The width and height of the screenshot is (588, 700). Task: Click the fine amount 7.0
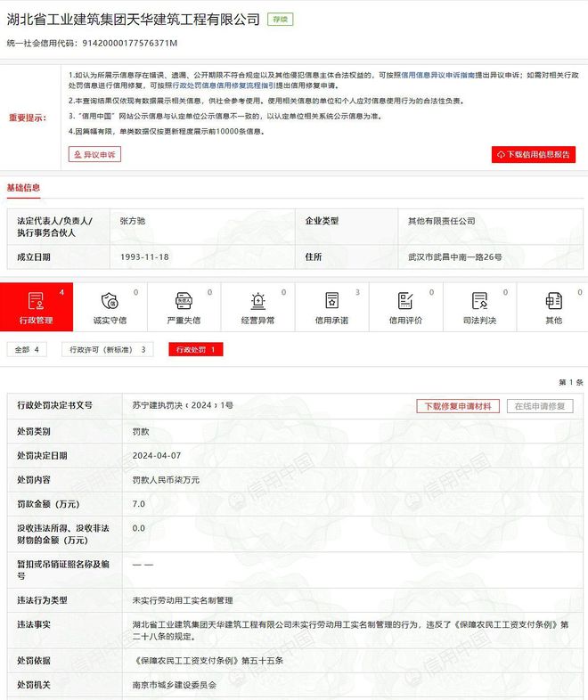click(139, 504)
